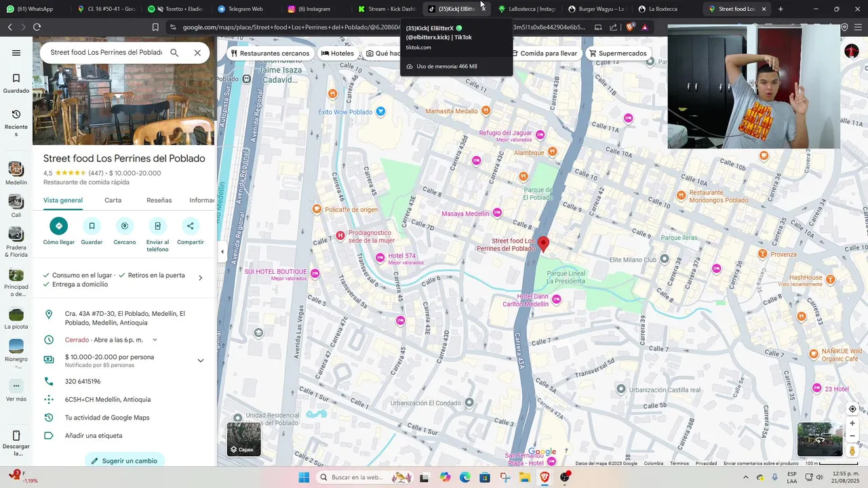
Task: Click my-location target button on map
Action: point(852,409)
